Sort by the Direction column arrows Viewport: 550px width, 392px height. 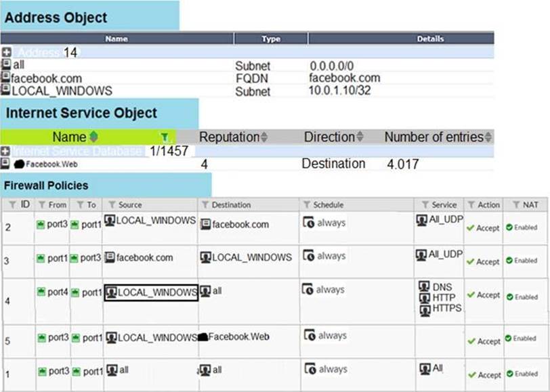[x=360, y=137]
